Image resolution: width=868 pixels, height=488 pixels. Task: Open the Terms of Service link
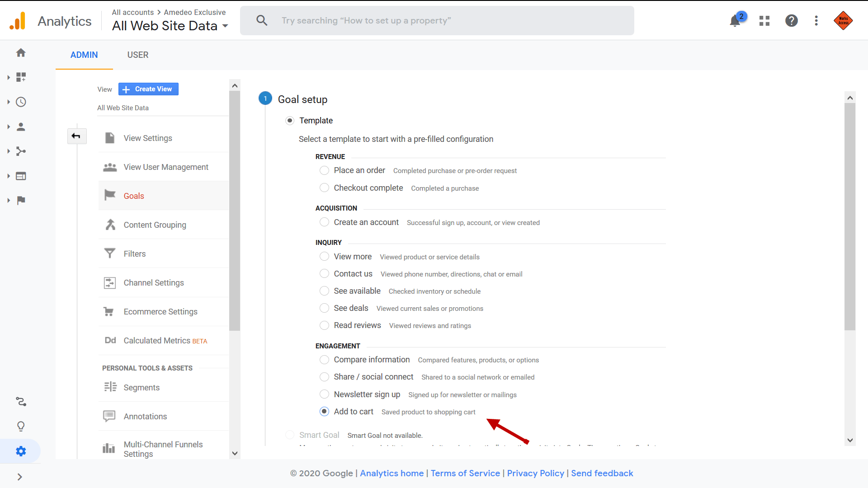[x=465, y=473]
